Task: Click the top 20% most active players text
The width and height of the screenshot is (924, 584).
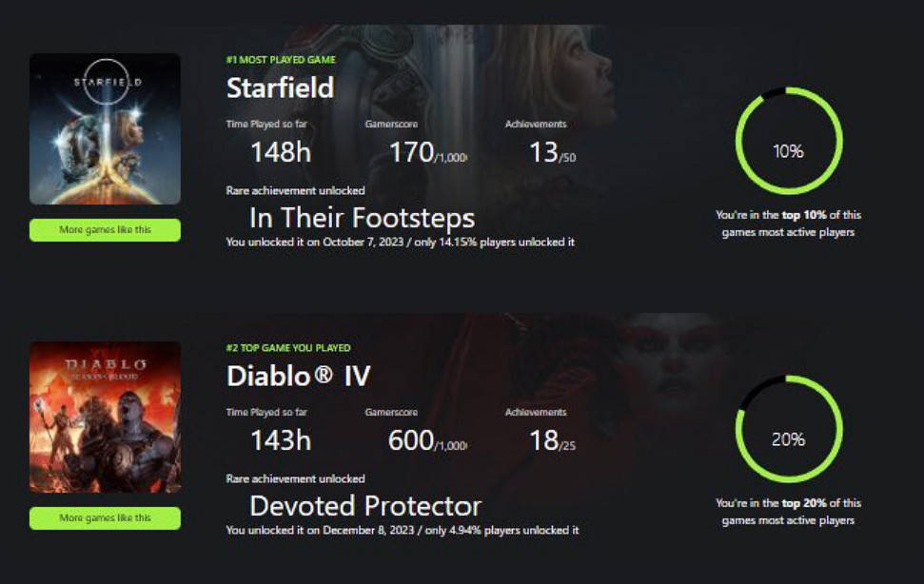Action: pyautogui.click(x=788, y=511)
